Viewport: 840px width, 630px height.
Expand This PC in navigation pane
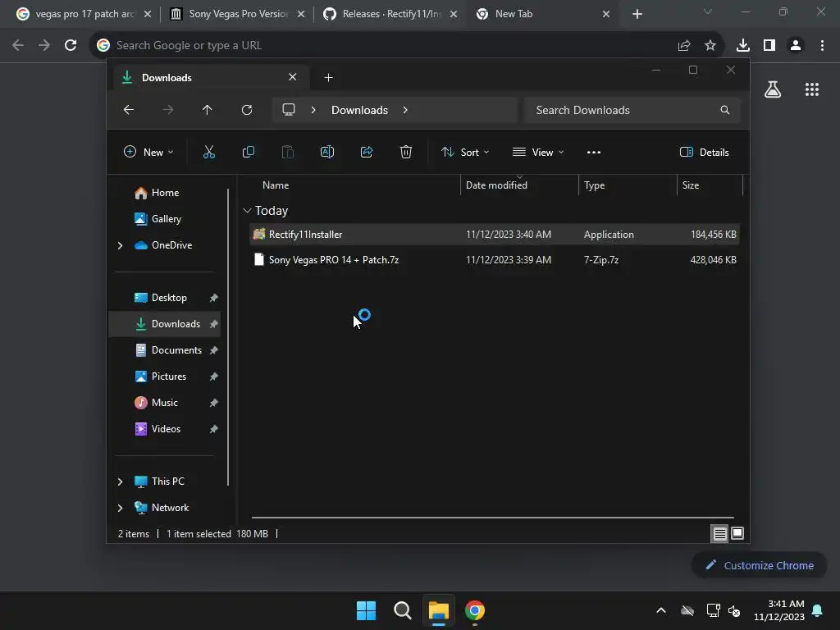click(x=120, y=482)
